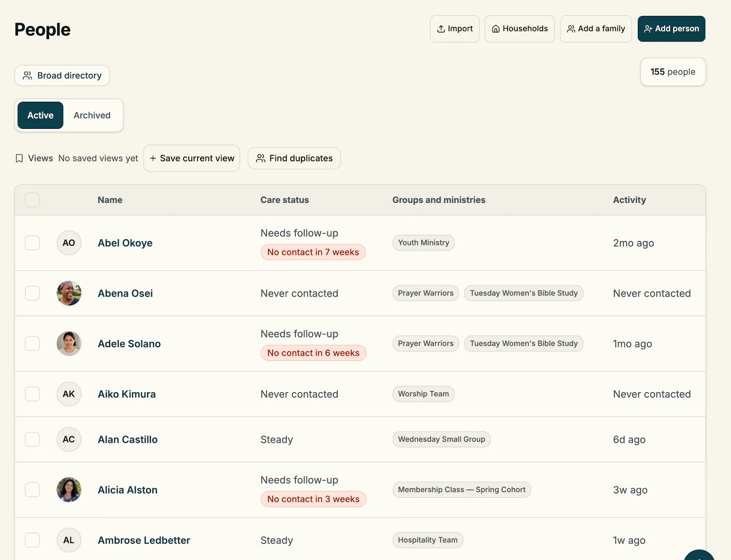Click 6d ago activity for Alan Castillo

click(629, 439)
